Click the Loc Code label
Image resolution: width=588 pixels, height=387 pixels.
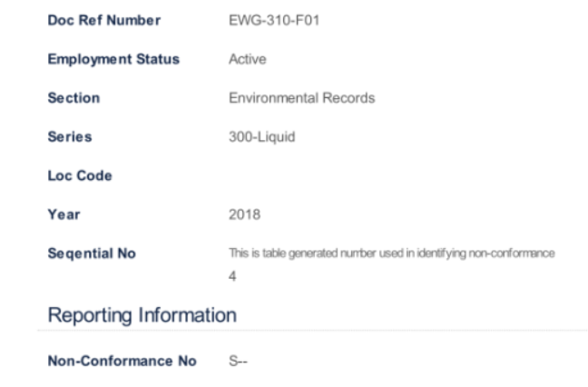click(79, 176)
